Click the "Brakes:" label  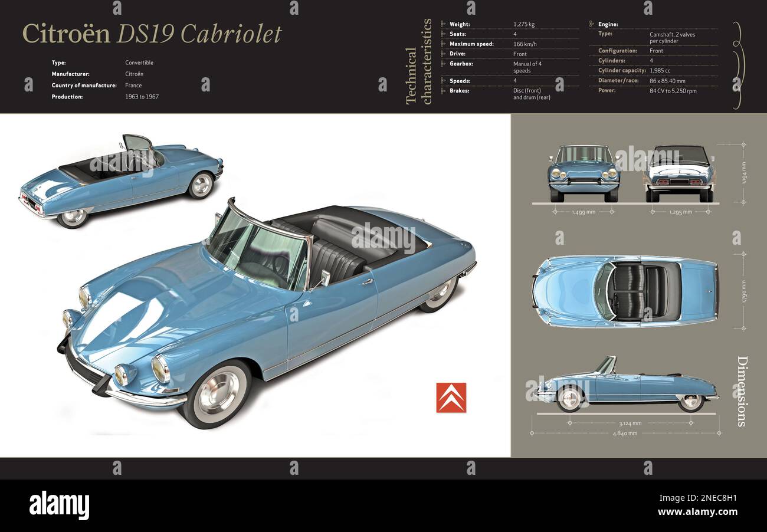460,91
